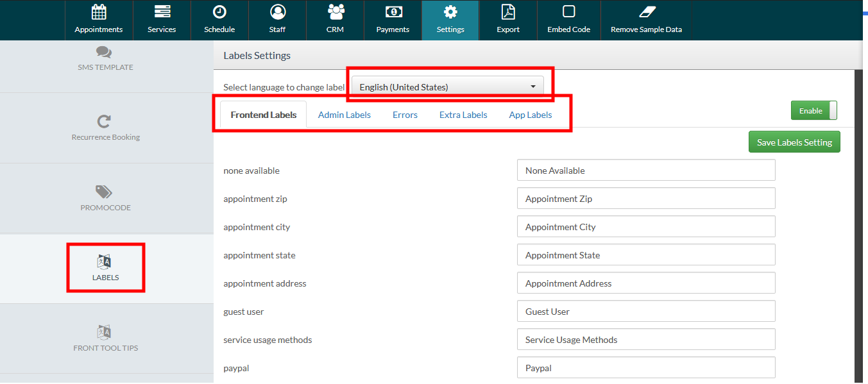Open Recurrence Booking refresh icon
Screen dimensions: 868x384
(x=104, y=121)
